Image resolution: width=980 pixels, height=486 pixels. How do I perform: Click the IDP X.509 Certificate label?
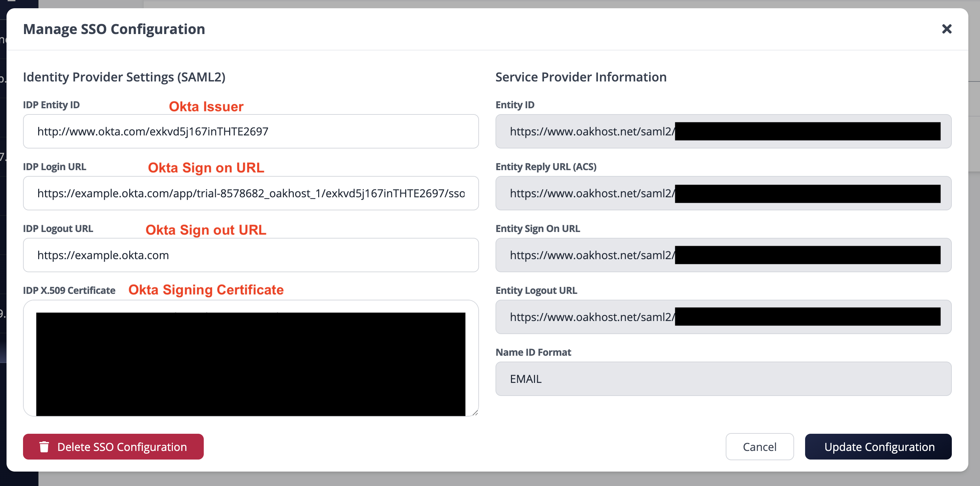69,290
